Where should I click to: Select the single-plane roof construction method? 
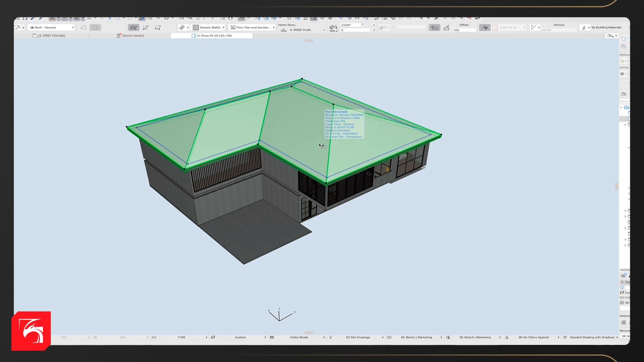pos(83,27)
